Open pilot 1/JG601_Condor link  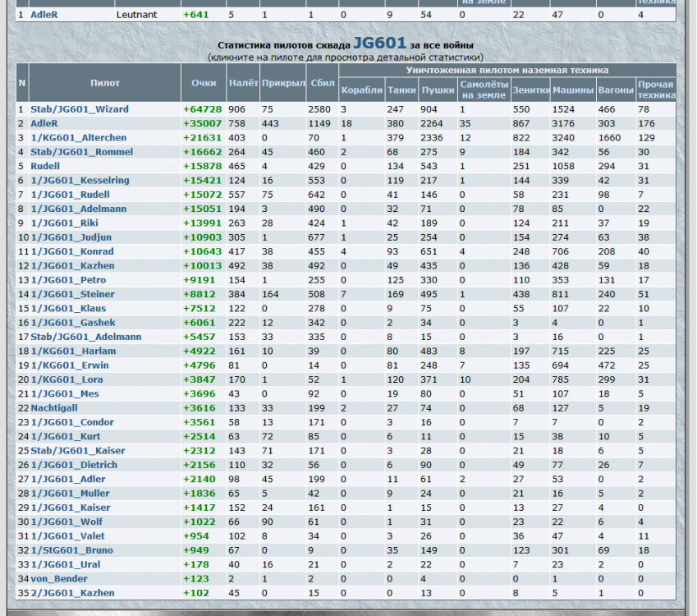[72, 422]
